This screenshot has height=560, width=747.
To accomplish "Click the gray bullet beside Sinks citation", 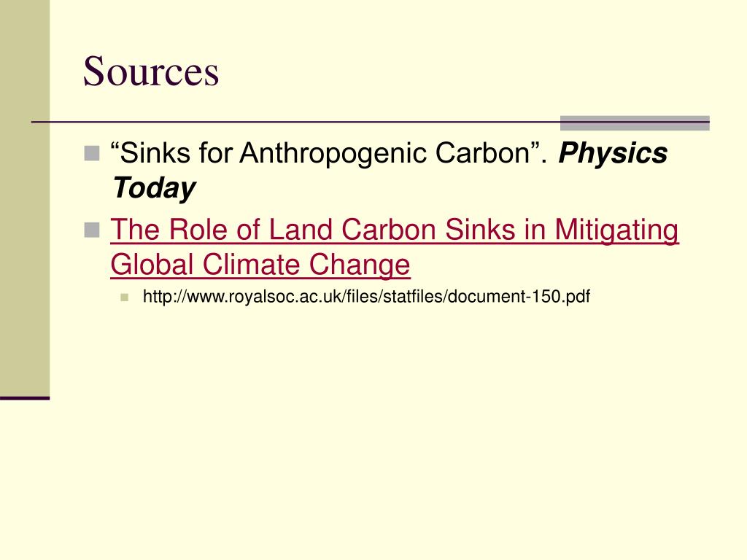I will [91, 154].
